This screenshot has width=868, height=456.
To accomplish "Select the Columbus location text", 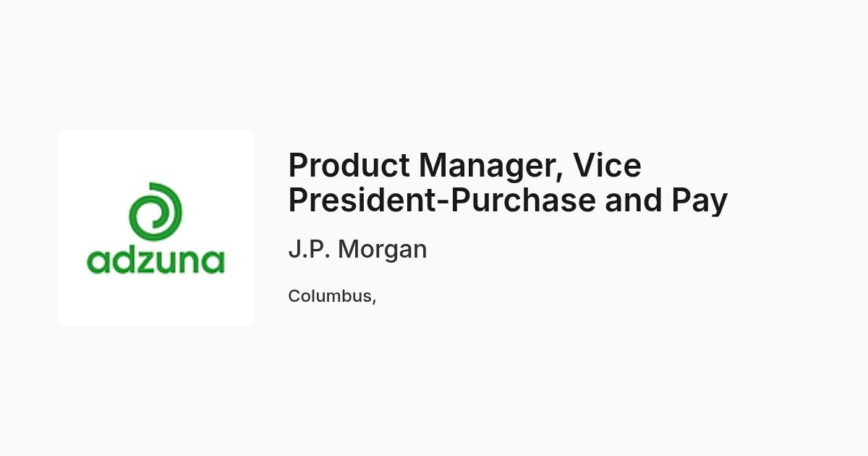I will (332, 296).
